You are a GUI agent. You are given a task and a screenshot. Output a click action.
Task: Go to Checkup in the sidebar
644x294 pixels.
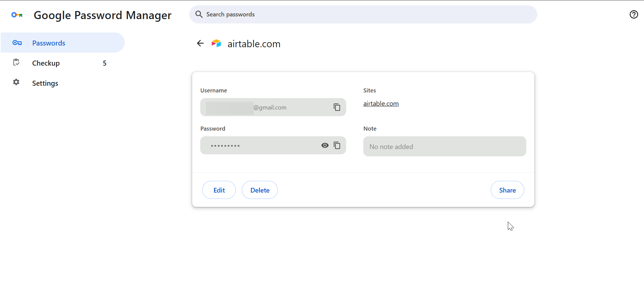click(x=46, y=63)
